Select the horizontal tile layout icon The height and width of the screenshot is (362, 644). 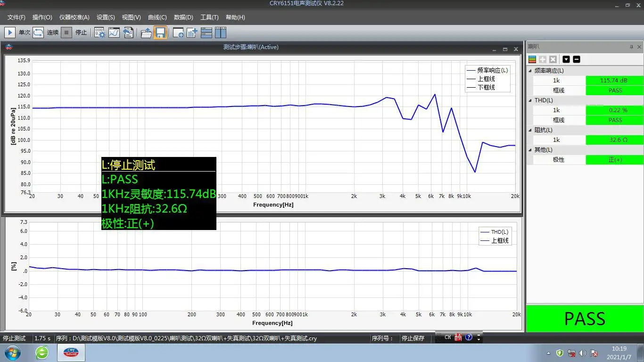click(206, 33)
